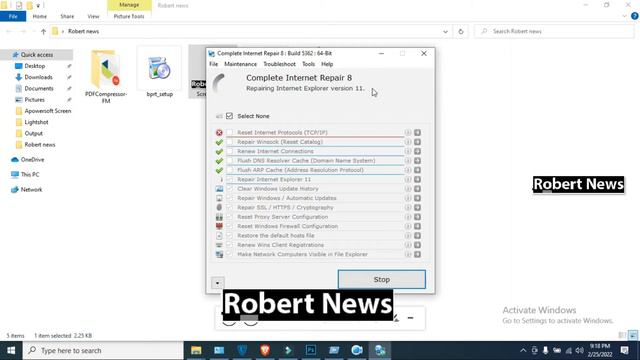Select This PC in navigation pane
This screenshot has height=360, width=640.
(x=30, y=174)
